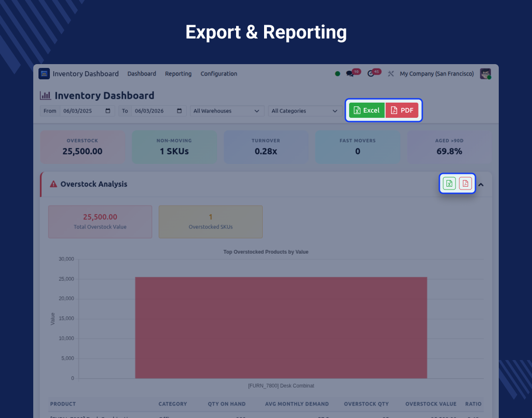Screen dimensions: 532x418
Task: Export Overstock Analysis section to PDF
Action: click(x=465, y=183)
